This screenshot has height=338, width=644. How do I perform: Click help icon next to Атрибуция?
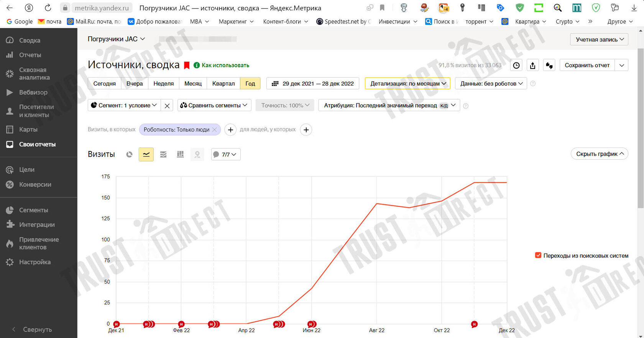pos(466,106)
